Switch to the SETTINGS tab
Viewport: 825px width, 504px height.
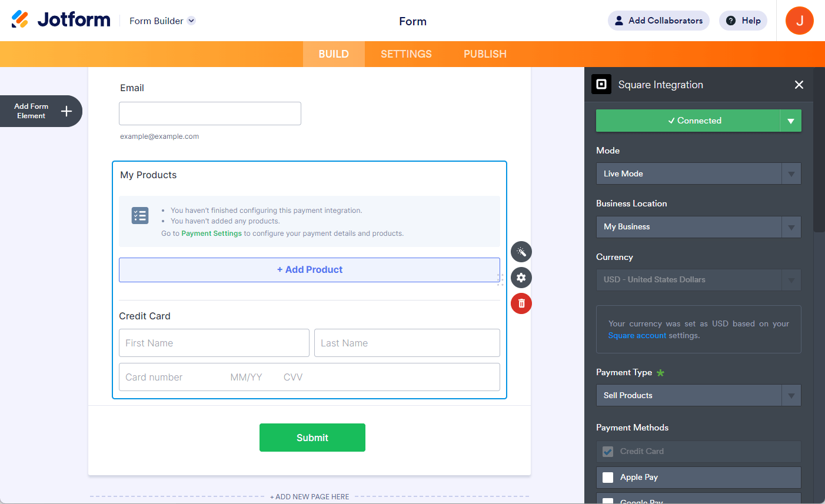click(x=406, y=54)
